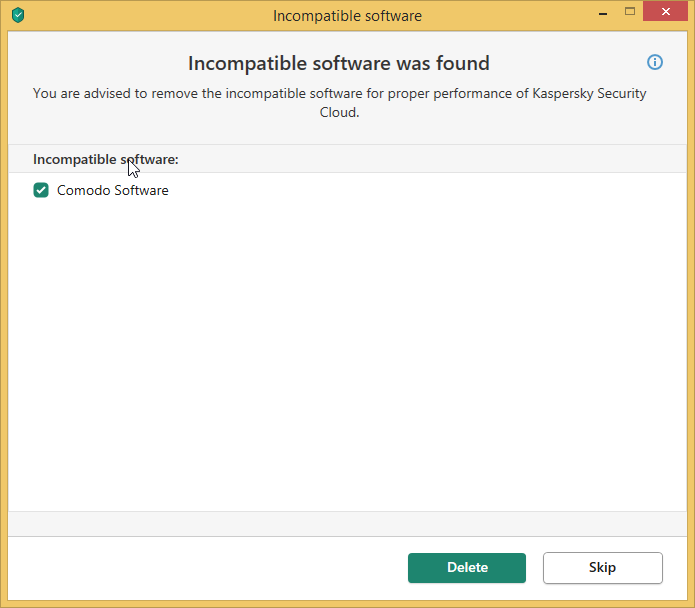
Task: Click the 'Incompatible software' title bar text
Action: pyautogui.click(x=347, y=16)
